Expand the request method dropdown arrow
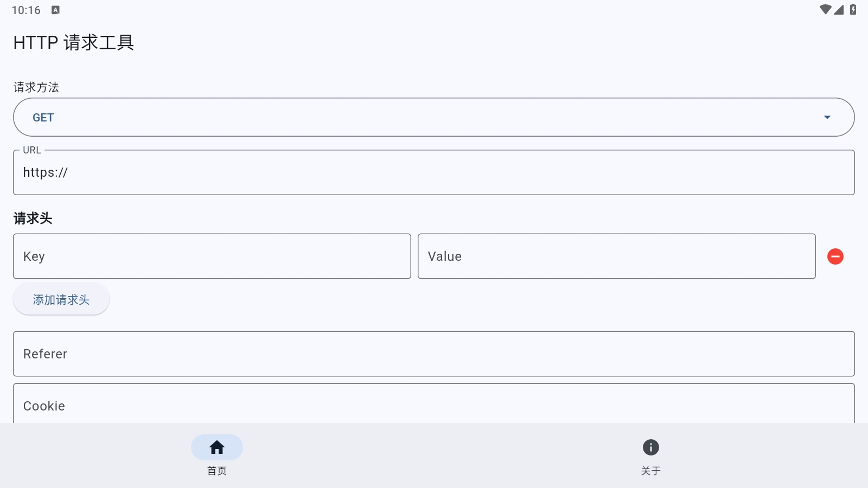 827,118
